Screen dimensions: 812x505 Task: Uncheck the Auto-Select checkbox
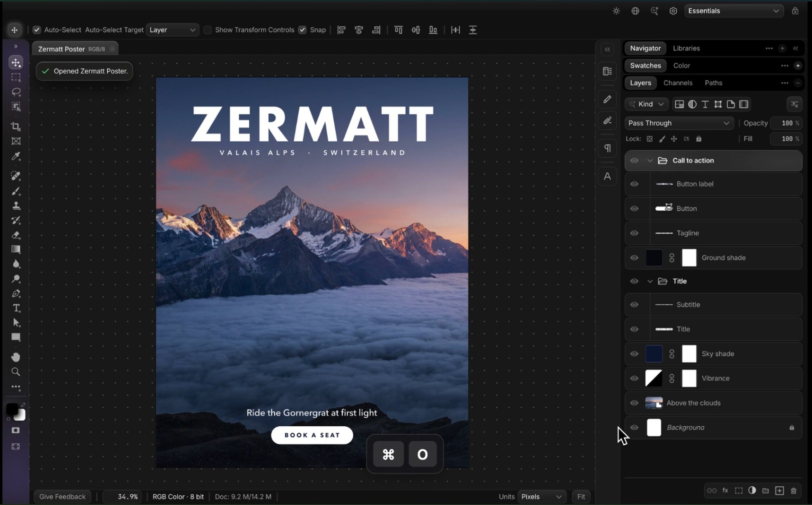(37, 30)
